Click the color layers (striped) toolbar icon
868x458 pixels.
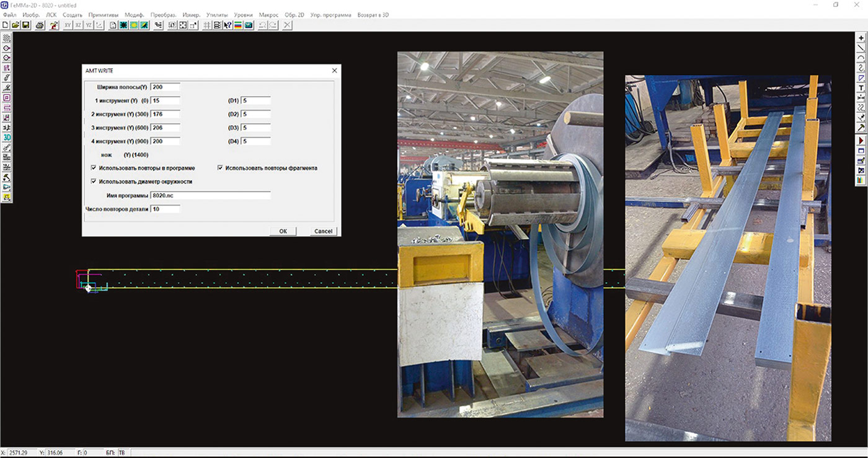[x=238, y=25]
